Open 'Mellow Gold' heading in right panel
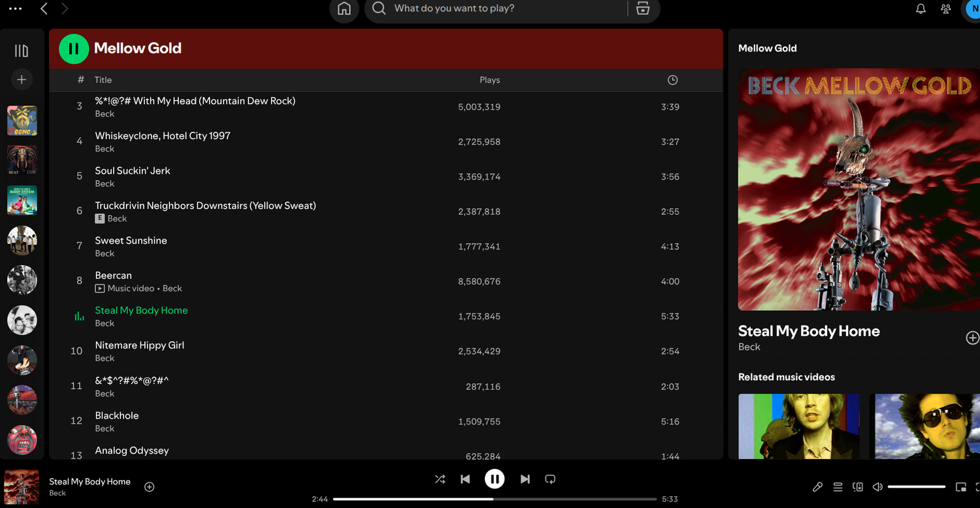 (x=768, y=48)
